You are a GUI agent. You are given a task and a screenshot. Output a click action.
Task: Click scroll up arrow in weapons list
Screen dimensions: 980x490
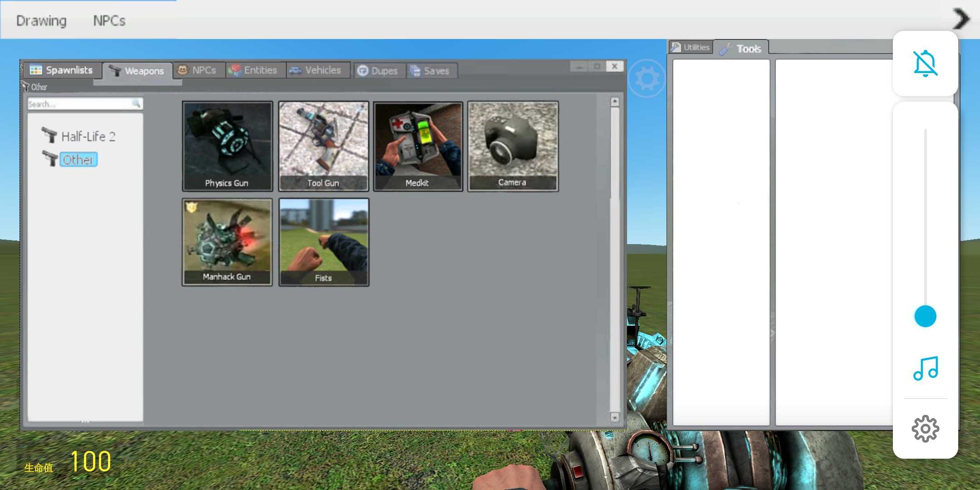point(615,102)
